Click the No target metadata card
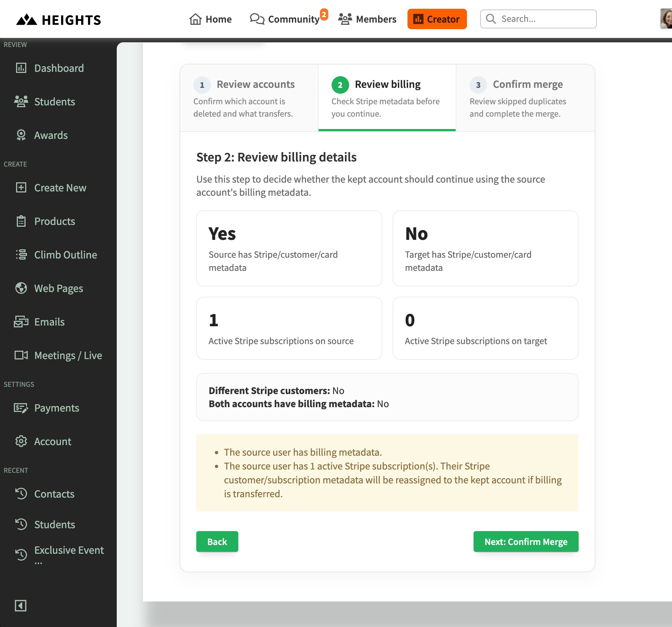672x627 pixels. point(485,248)
